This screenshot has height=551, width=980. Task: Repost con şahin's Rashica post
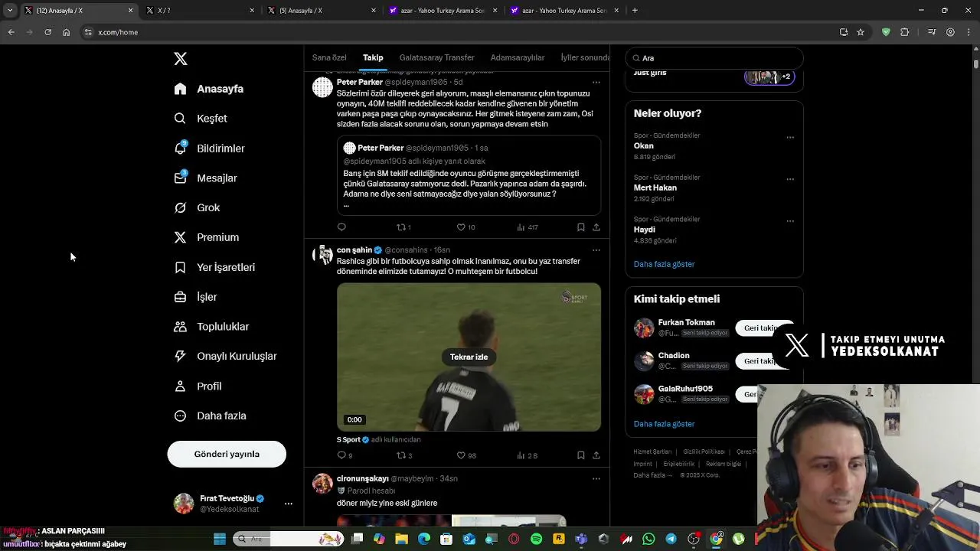pos(403,455)
